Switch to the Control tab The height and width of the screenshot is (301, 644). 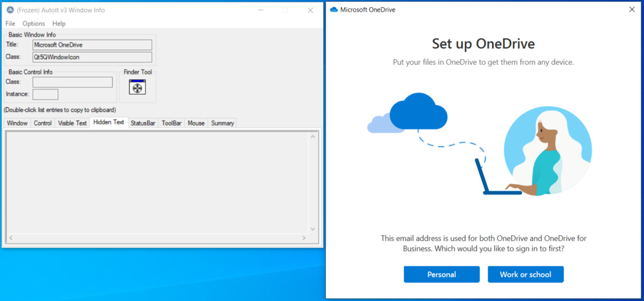click(43, 123)
